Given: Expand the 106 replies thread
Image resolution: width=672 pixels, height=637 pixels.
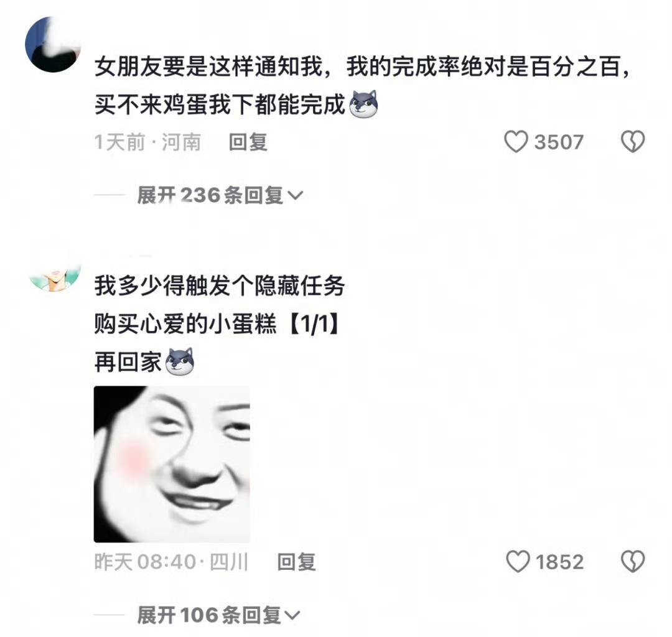Looking at the screenshot, I should pos(218,615).
